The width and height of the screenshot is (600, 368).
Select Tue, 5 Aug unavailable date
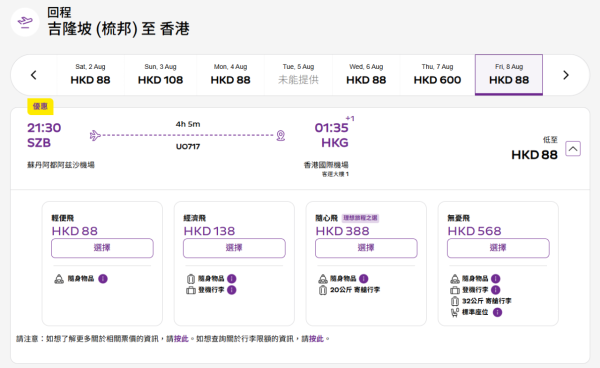coord(298,75)
